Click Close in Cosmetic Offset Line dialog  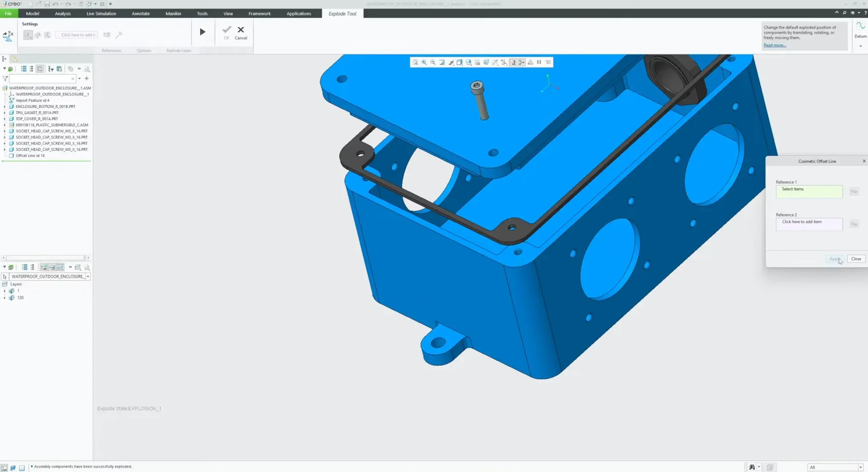pos(856,259)
